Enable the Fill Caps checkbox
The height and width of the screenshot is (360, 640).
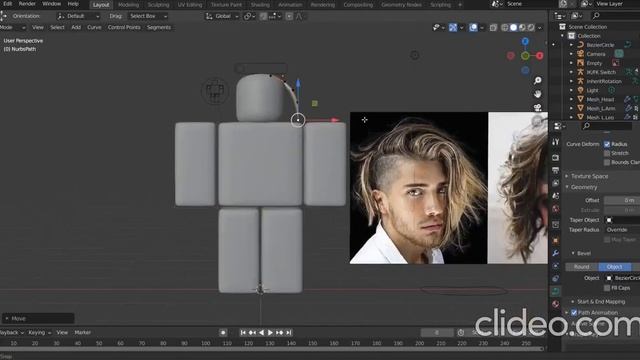tap(607, 288)
